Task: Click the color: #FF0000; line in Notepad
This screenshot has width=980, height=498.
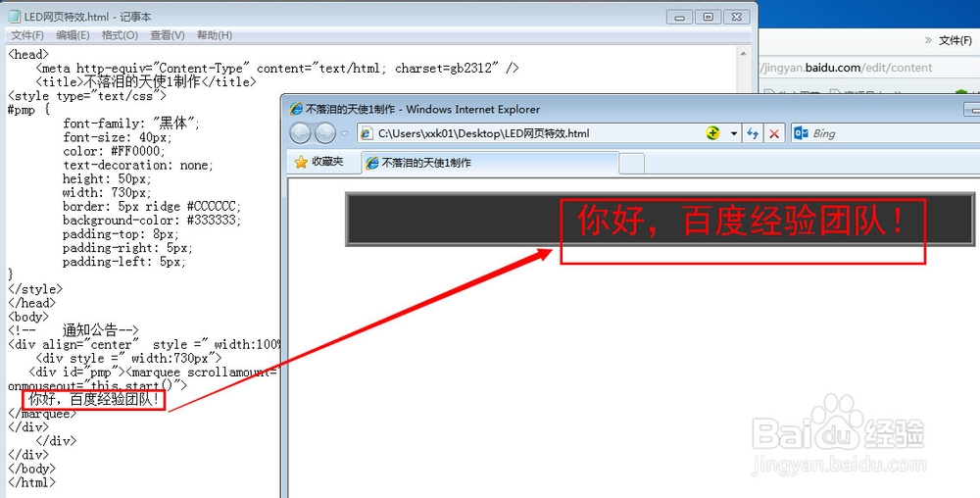Action: [115, 151]
